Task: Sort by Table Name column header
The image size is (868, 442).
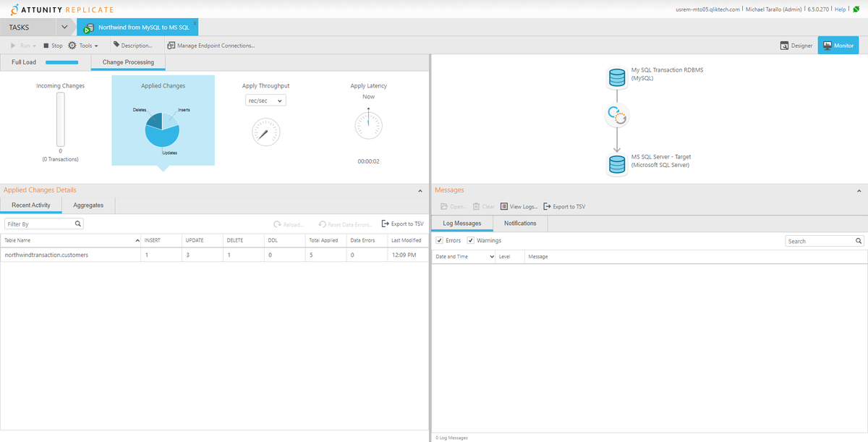Action: [71, 240]
